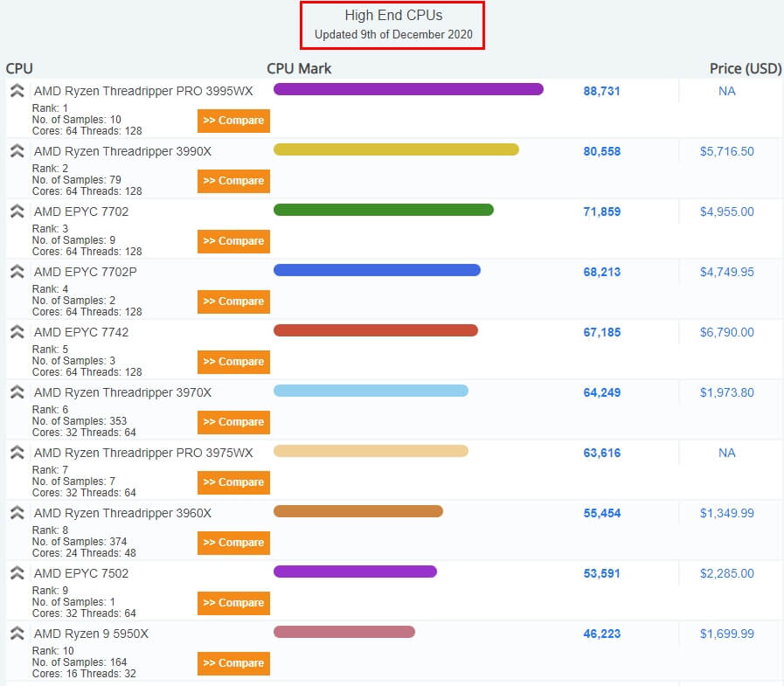The height and width of the screenshot is (686, 784).
Task: Toggle chevron icon beside AMD EPYC 7502
Action: 17,573
